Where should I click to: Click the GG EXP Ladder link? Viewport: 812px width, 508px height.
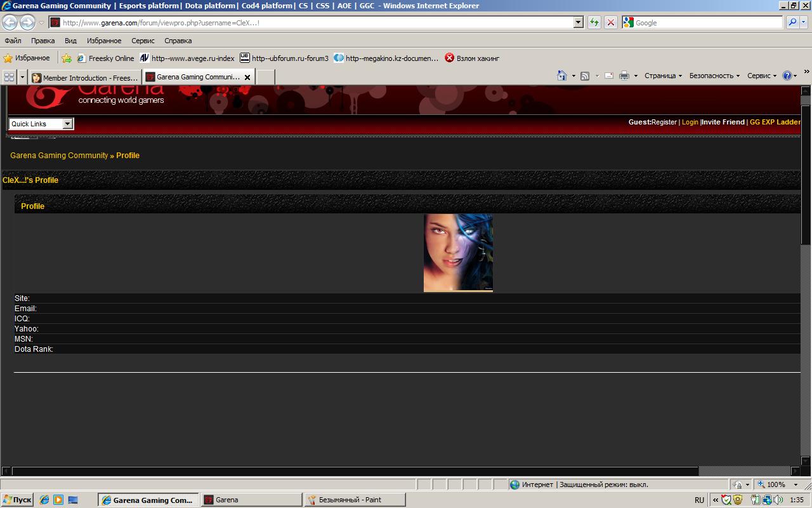coord(775,122)
